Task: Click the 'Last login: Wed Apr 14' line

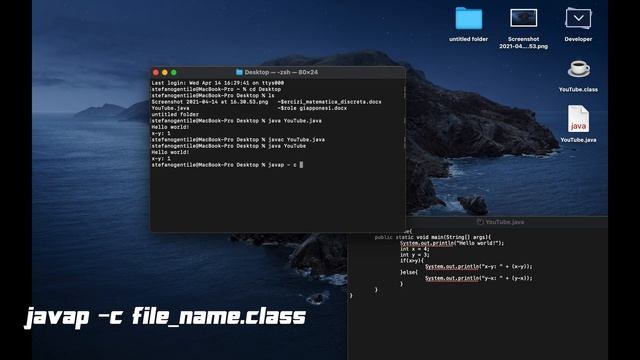Action: click(x=218, y=83)
